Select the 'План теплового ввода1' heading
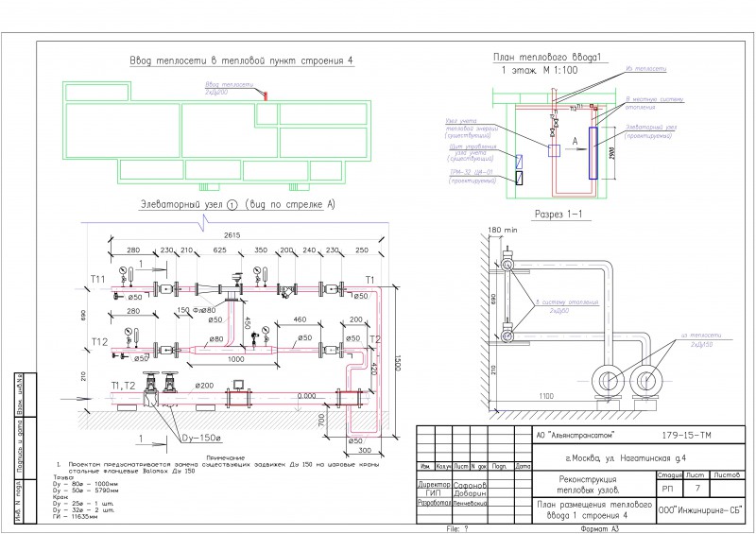The image size is (756, 534). 548,57
